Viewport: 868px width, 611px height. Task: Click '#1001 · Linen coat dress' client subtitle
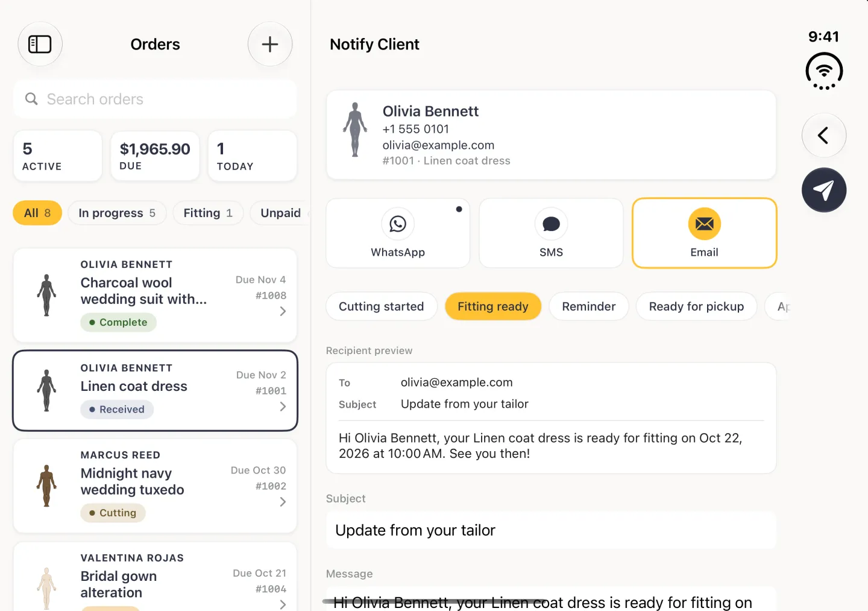446,160
